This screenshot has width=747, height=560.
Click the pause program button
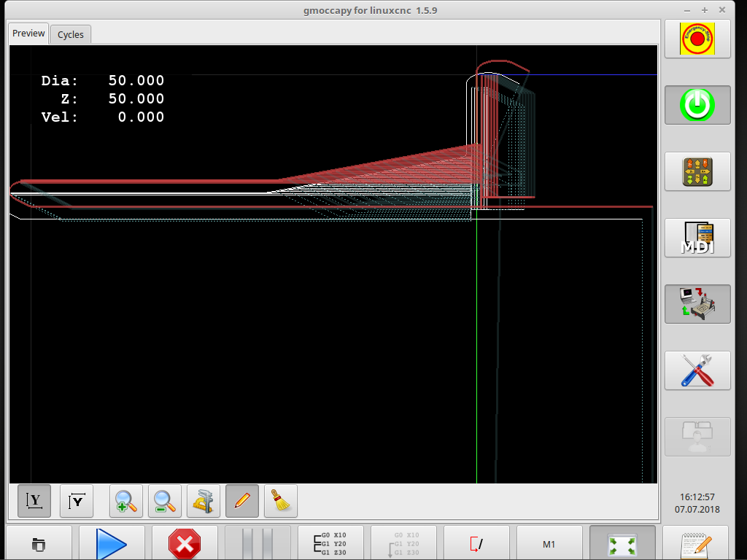(258, 543)
